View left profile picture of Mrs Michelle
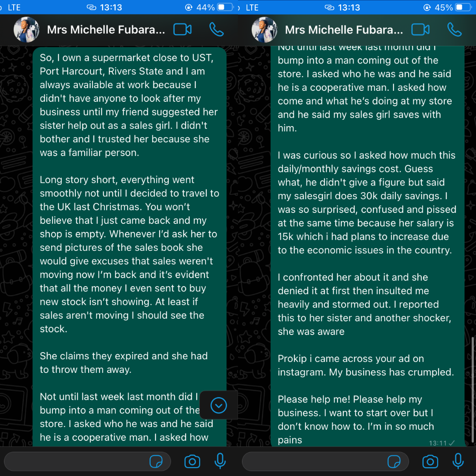Image resolution: width=476 pixels, height=476 pixels. (26, 30)
